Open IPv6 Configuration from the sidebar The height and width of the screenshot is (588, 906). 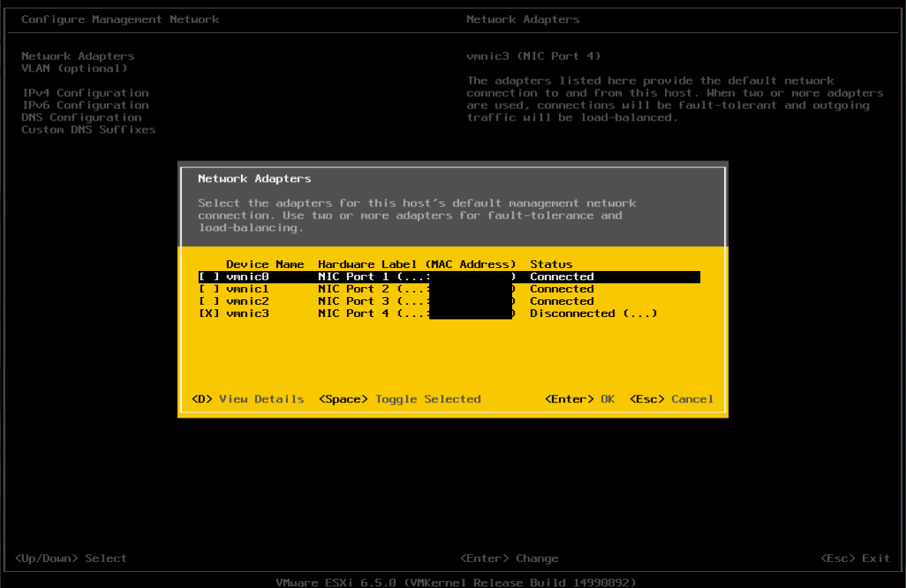(84, 104)
